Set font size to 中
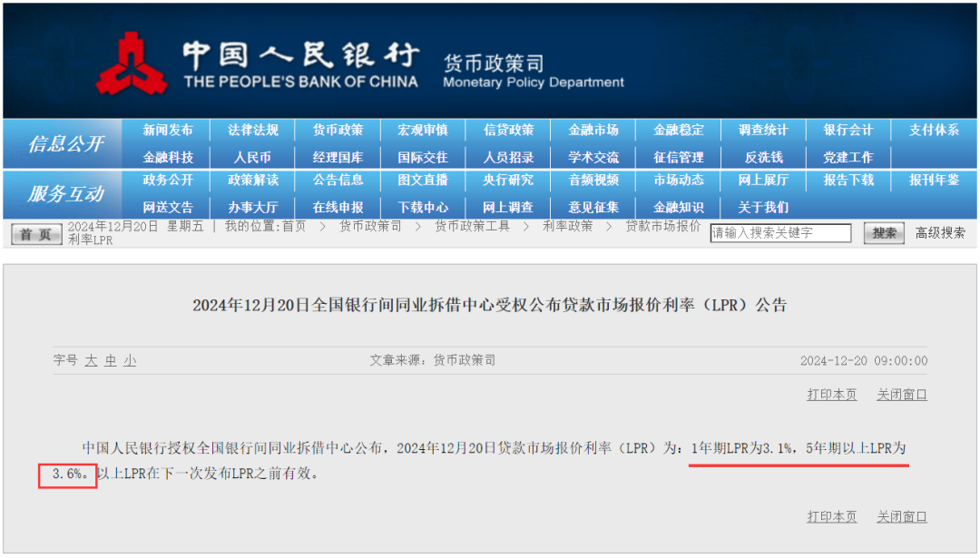980x558 pixels. (x=111, y=360)
